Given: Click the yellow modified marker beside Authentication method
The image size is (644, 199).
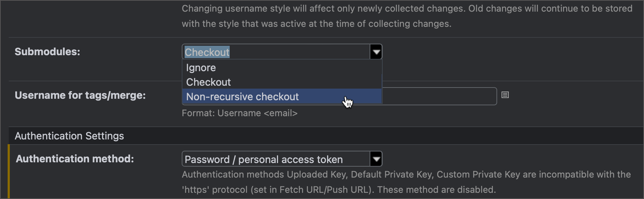Looking at the screenshot, I should pos(9,171).
